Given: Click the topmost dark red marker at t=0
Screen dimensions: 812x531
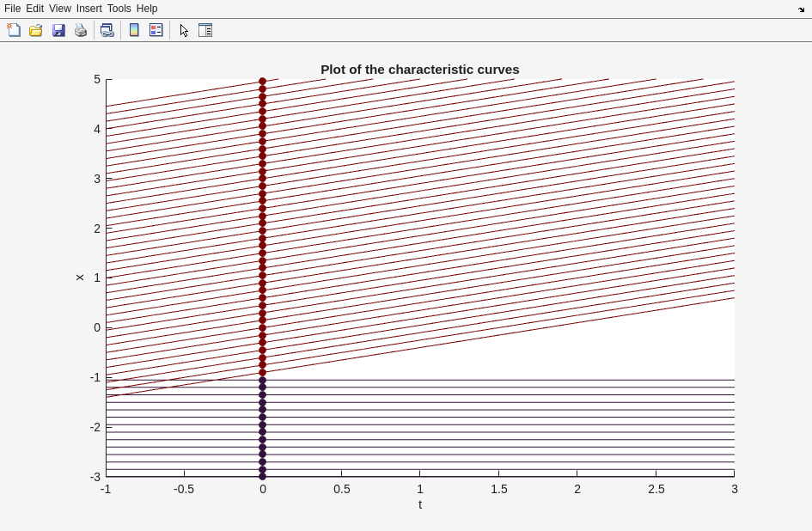Looking at the screenshot, I should [x=263, y=82].
